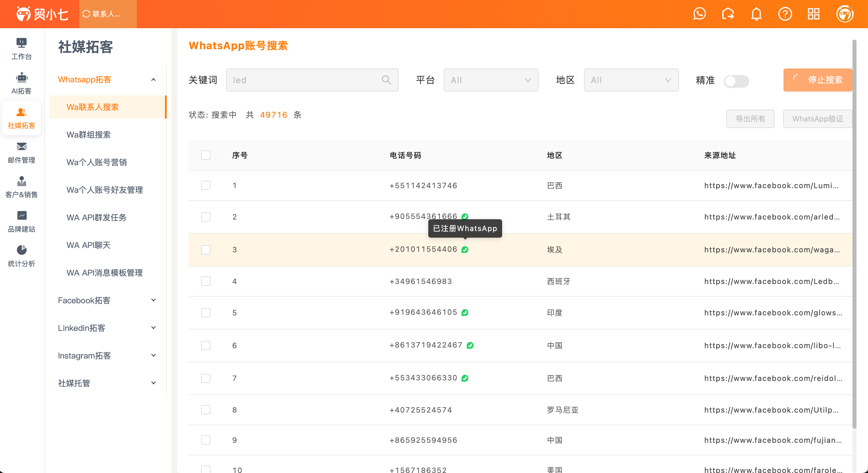Expand the Instagram拓客 menu group
Image resolution: width=868 pixels, height=473 pixels.
pos(107,356)
